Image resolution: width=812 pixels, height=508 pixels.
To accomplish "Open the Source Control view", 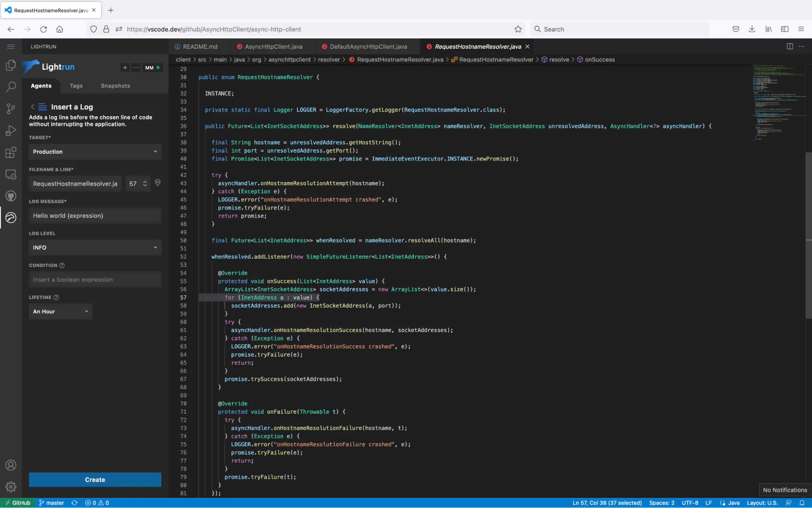I will pos(11,109).
